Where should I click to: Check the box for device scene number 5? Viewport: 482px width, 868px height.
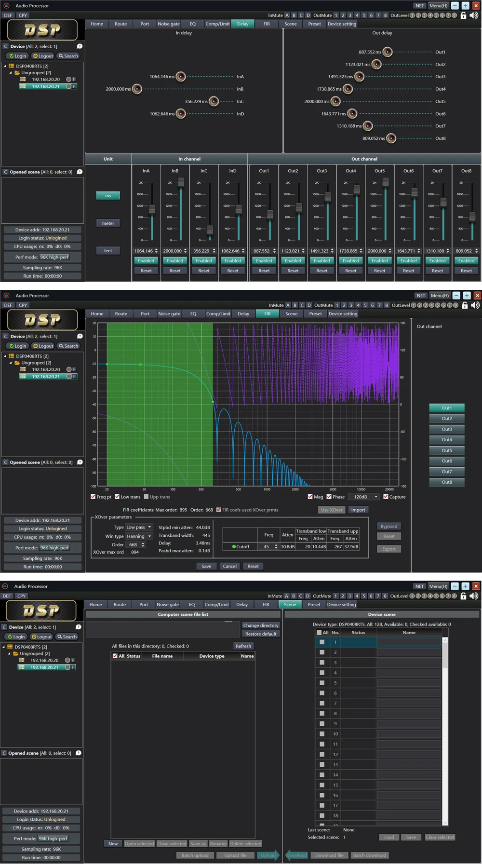(x=322, y=683)
